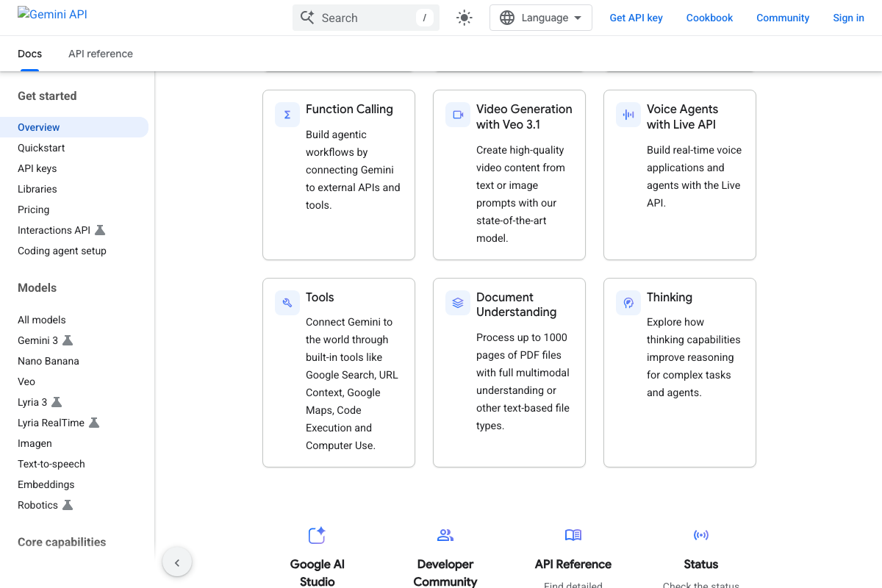
Task: Open the Function Calling card title
Action: pos(349,109)
